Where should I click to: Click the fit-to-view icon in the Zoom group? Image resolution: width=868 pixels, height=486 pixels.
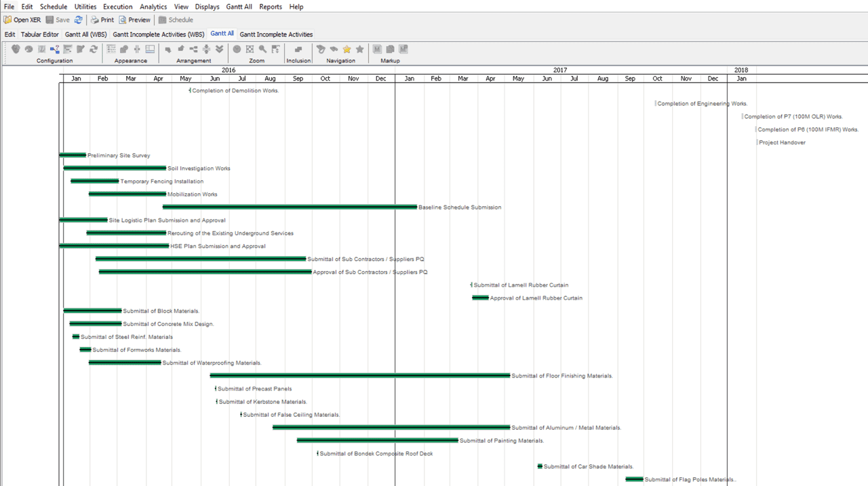(x=250, y=49)
